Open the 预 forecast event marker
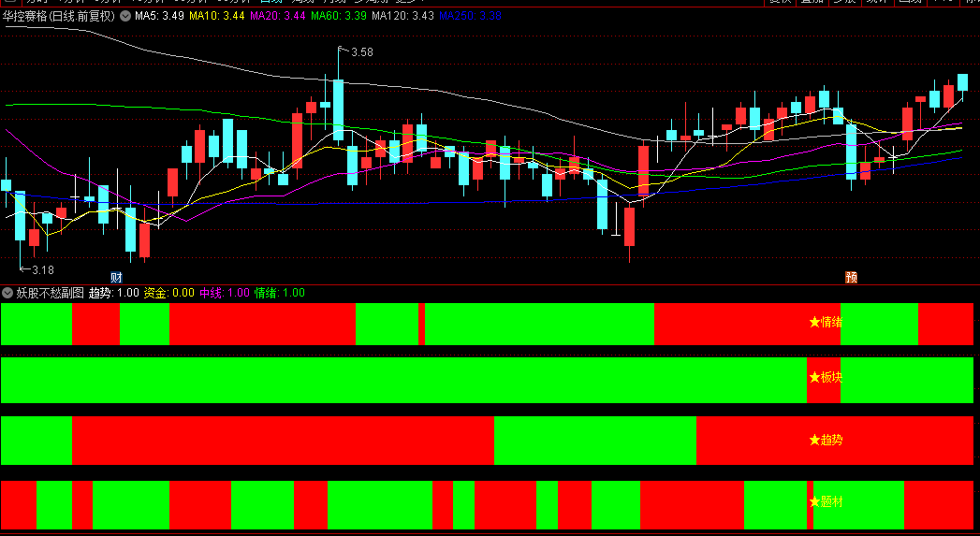 tap(851, 278)
